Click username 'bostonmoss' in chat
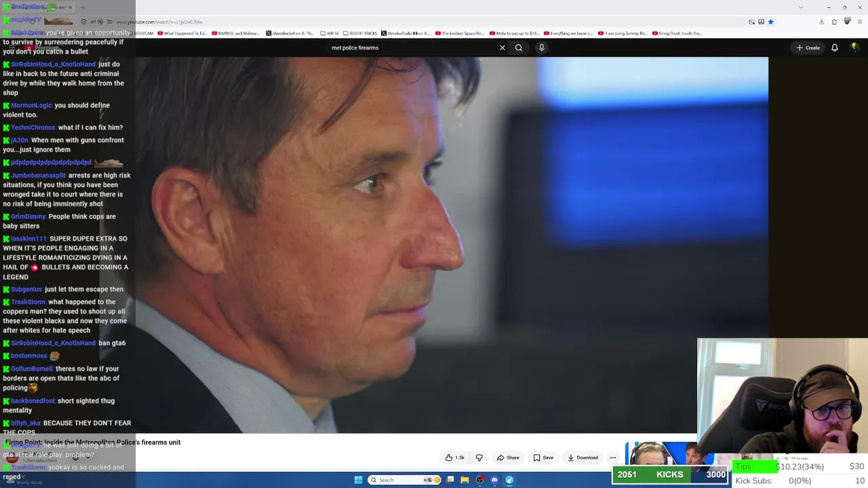868x488 pixels. point(28,356)
